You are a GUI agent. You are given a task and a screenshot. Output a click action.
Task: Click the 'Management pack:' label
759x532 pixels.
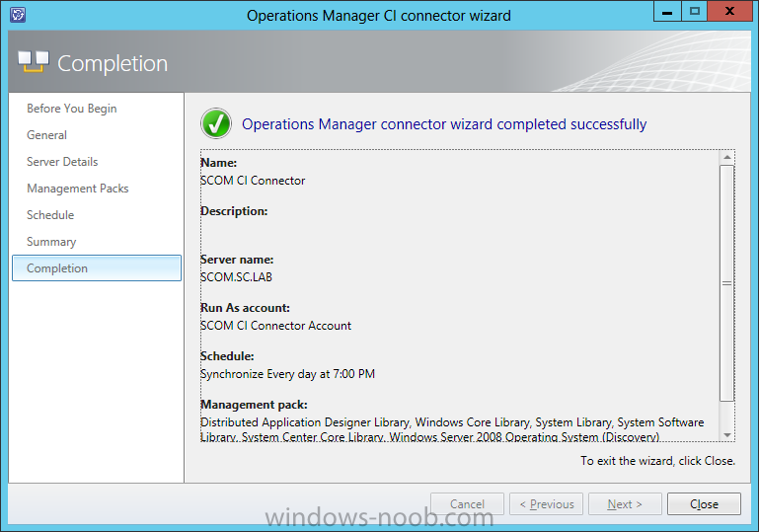254,405
